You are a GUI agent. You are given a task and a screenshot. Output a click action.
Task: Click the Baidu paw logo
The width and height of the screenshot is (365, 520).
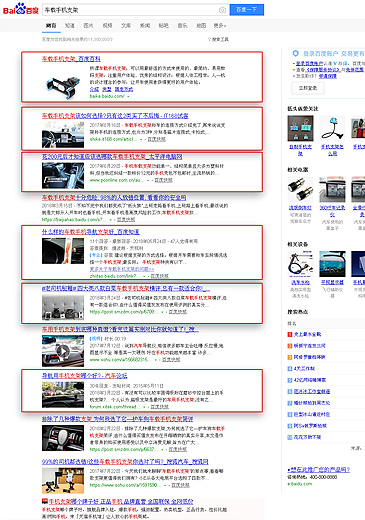tap(21, 9)
